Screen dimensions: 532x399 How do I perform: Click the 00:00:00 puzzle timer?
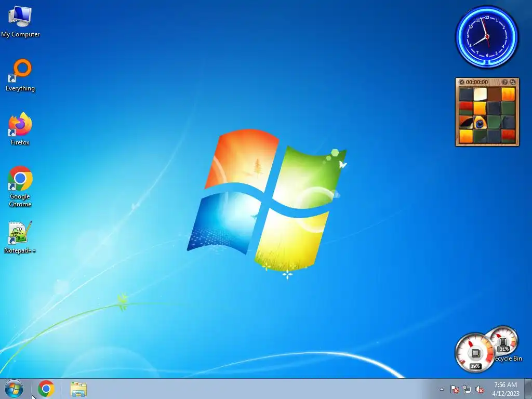pyautogui.click(x=477, y=82)
